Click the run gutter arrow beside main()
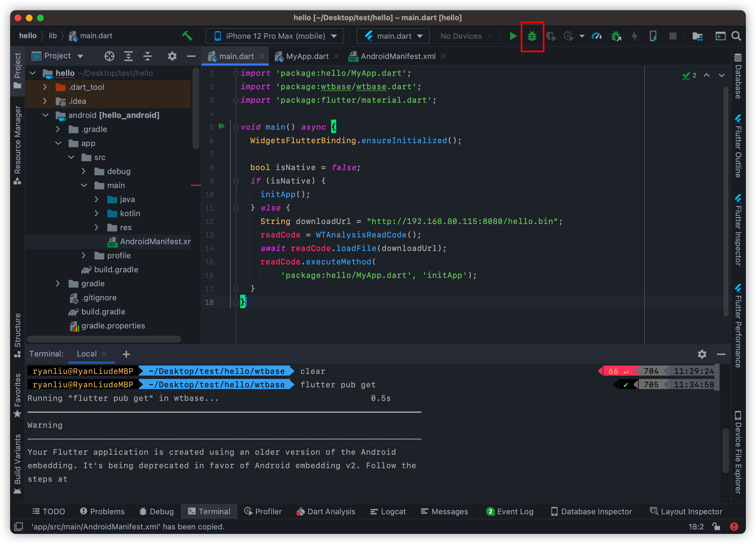The height and width of the screenshot is (544, 756). (x=222, y=126)
